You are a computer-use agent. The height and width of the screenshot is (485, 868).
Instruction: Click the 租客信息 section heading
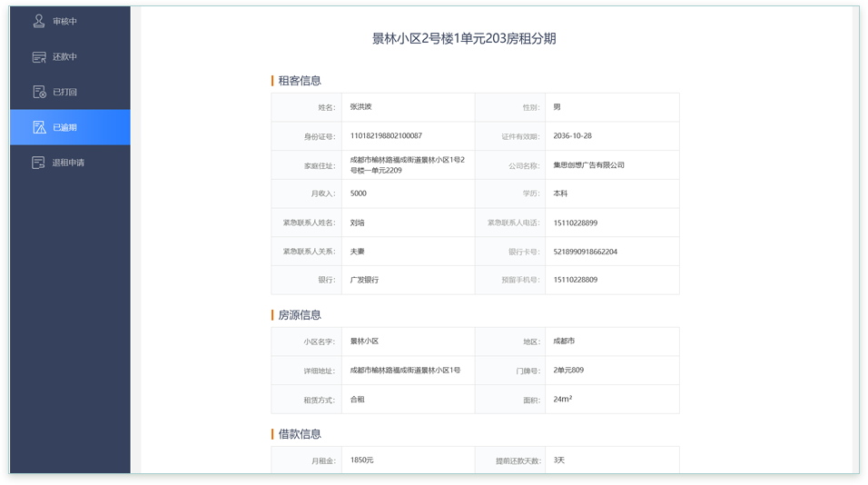[x=299, y=81]
